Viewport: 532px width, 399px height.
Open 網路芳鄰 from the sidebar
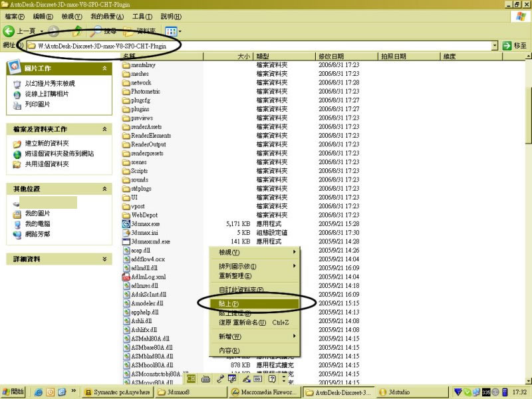37,234
